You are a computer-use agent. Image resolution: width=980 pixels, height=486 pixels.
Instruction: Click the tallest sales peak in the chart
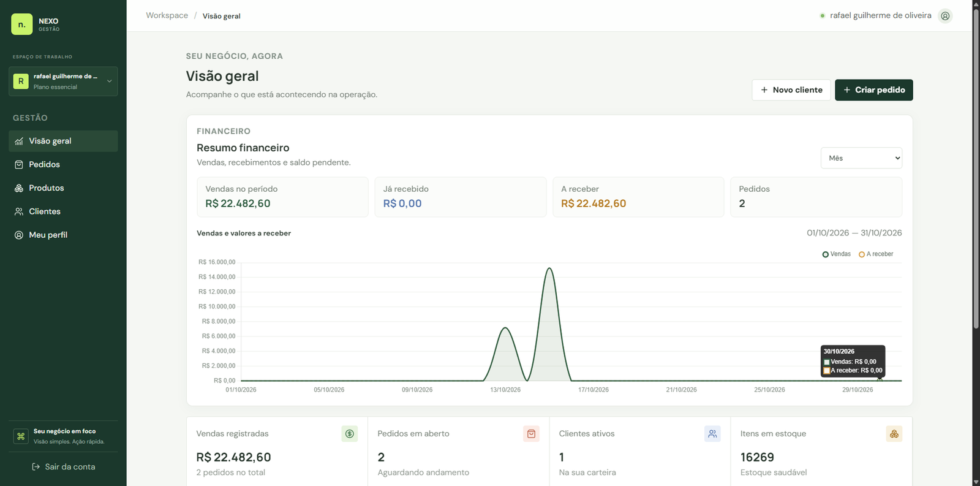pos(549,268)
